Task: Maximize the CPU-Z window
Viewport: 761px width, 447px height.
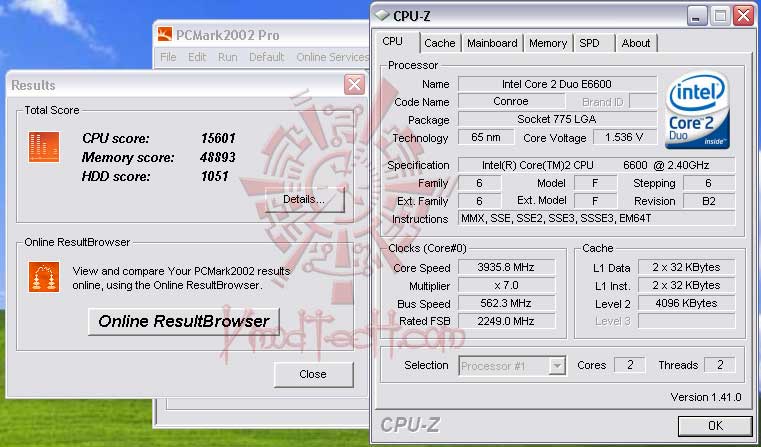Action: click(x=720, y=16)
